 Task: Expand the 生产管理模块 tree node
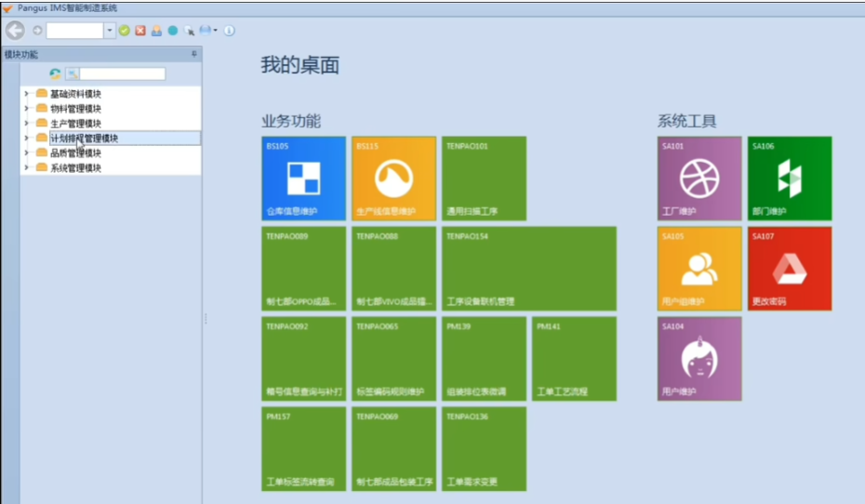pyautogui.click(x=26, y=124)
